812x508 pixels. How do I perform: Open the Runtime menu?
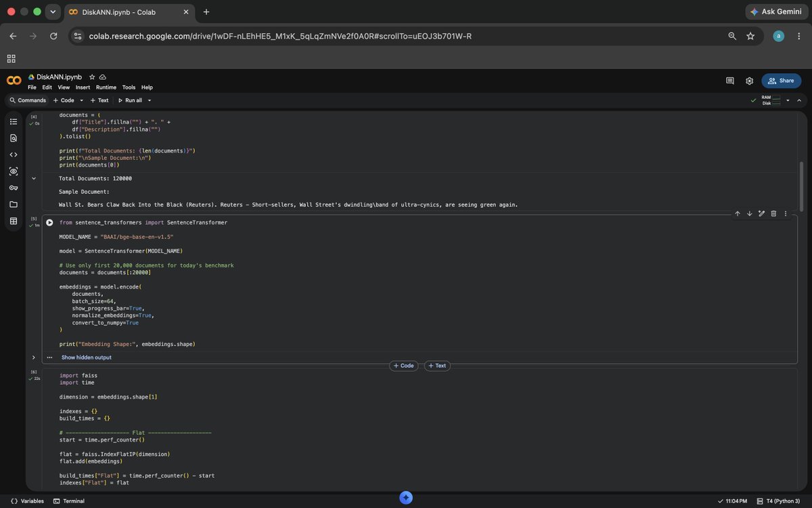pyautogui.click(x=106, y=87)
